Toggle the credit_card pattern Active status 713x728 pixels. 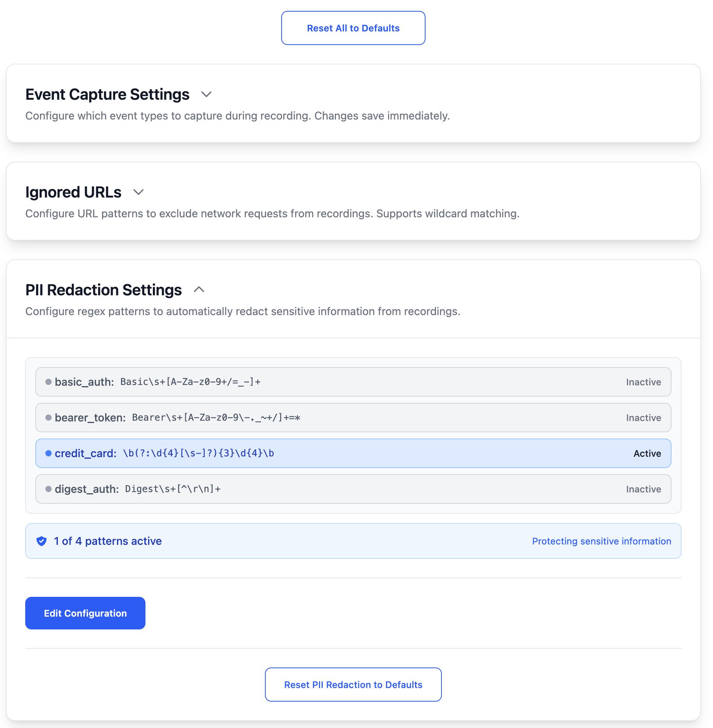click(x=647, y=454)
